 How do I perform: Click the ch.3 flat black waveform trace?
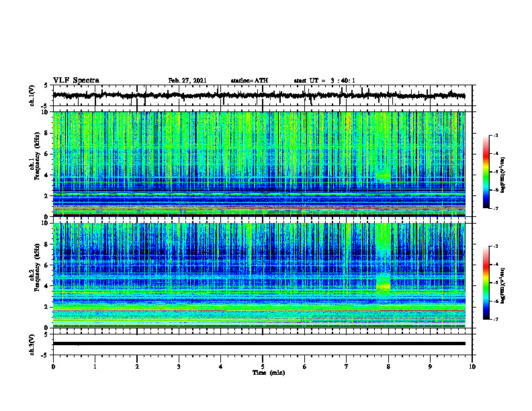259,344
